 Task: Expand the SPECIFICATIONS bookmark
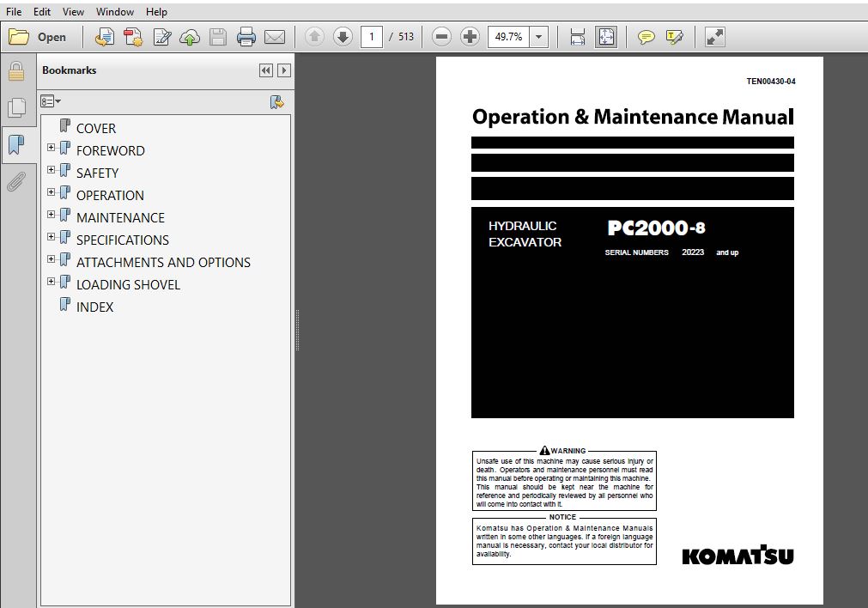pos(51,236)
